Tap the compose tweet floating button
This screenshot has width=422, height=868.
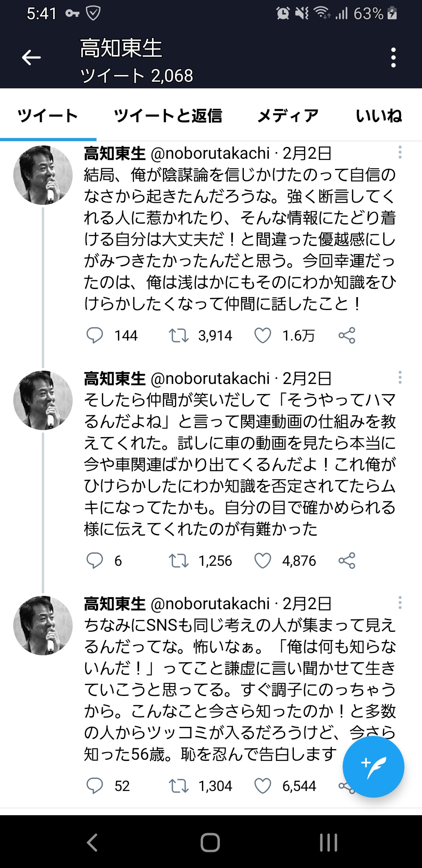click(373, 766)
